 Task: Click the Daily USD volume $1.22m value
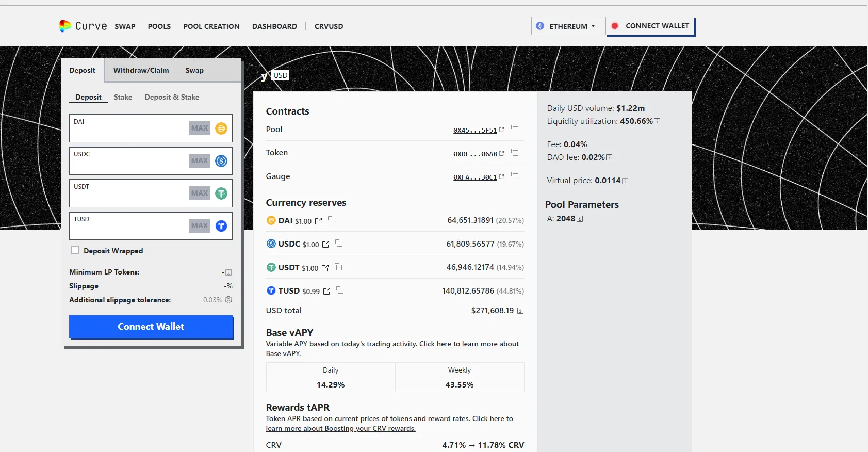click(631, 108)
